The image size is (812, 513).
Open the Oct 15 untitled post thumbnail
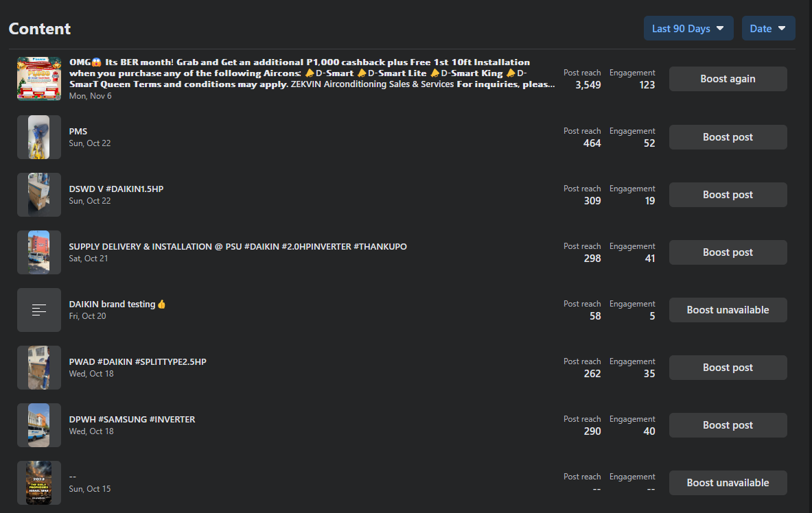coord(39,483)
